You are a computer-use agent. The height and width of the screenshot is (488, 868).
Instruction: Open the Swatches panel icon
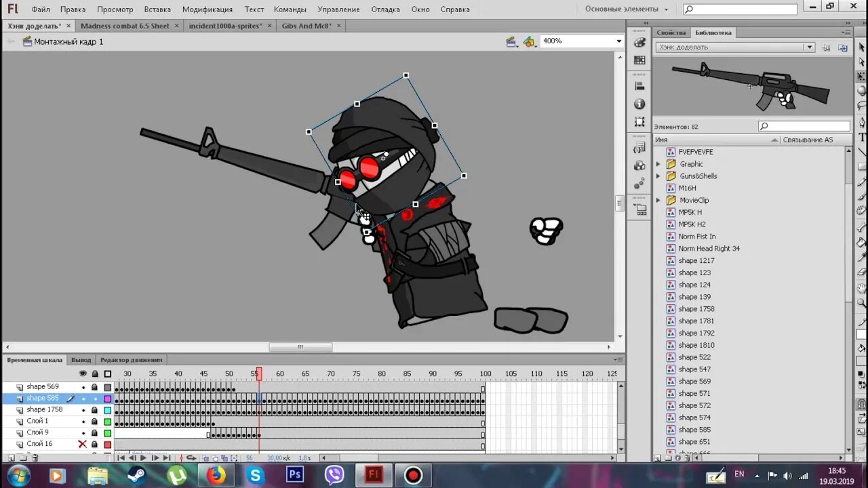[x=639, y=60]
